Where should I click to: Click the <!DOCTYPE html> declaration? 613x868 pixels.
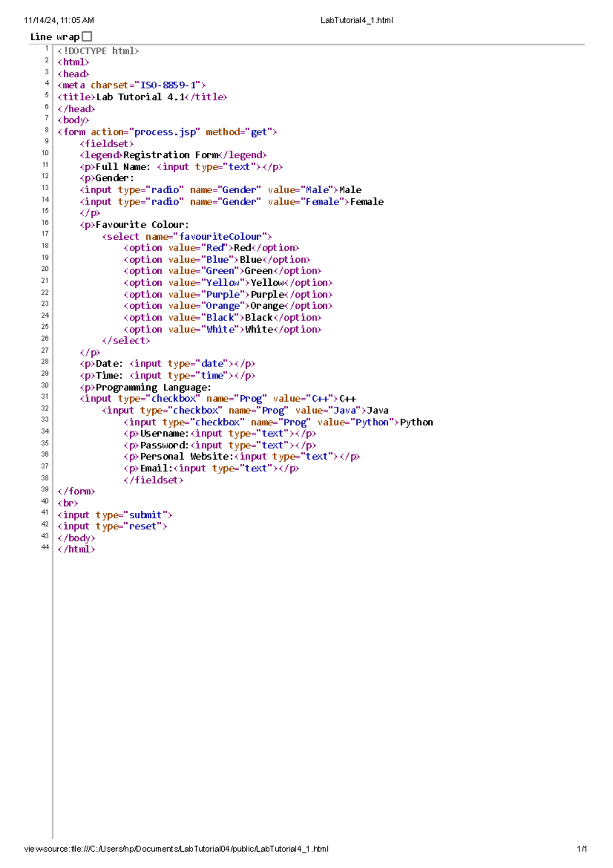click(98, 51)
